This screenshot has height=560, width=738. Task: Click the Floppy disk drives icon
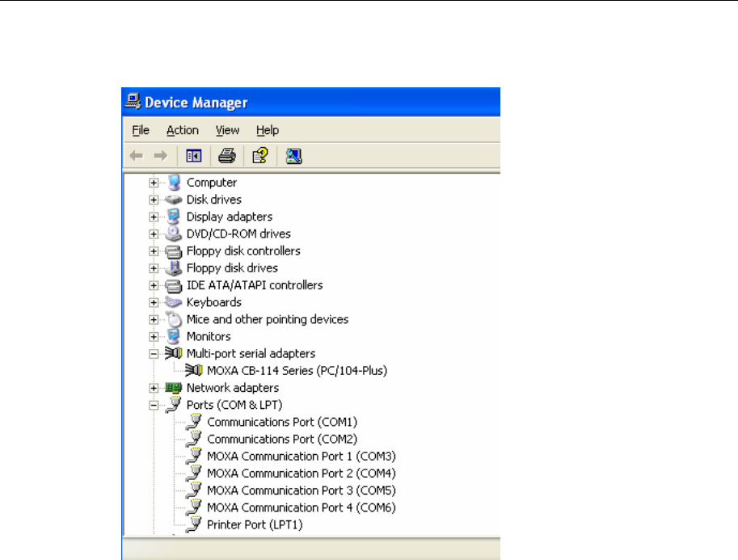pyautogui.click(x=174, y=268)
